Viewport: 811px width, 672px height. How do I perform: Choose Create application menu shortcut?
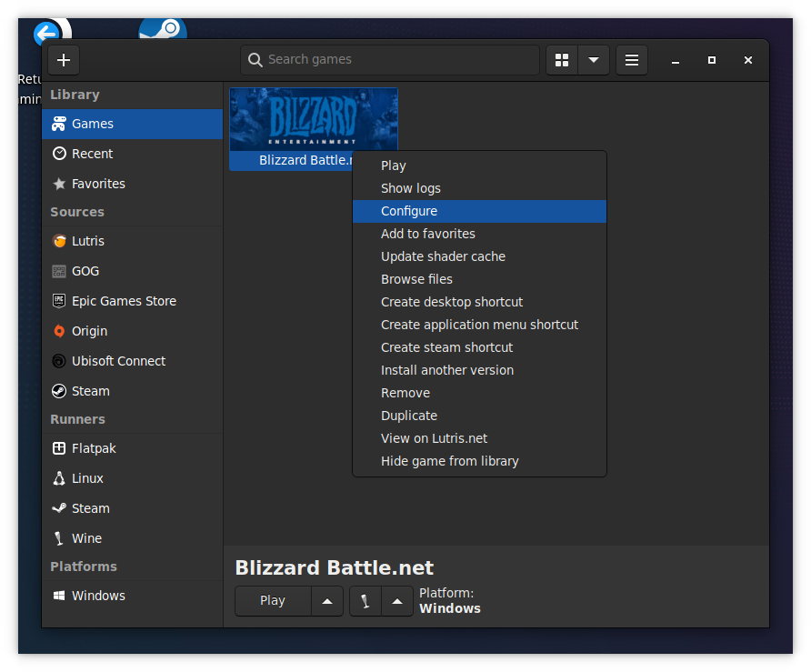pyautogui.click(x=479, y=325)
